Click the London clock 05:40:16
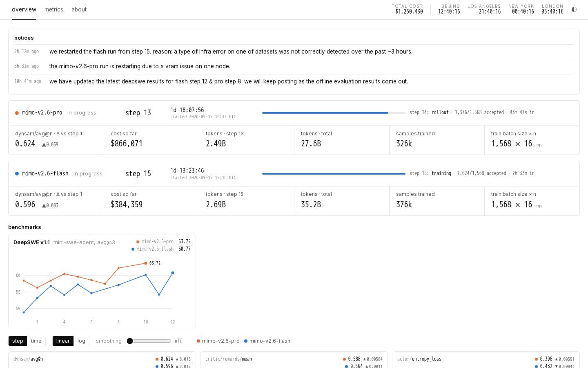 pyautogui.click(x=552, y=11)
